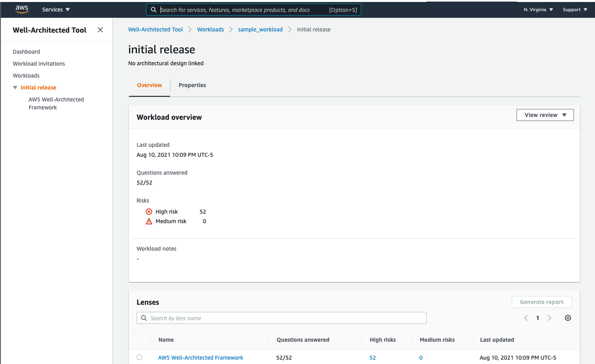Sort by Questions answered column header

303,340
